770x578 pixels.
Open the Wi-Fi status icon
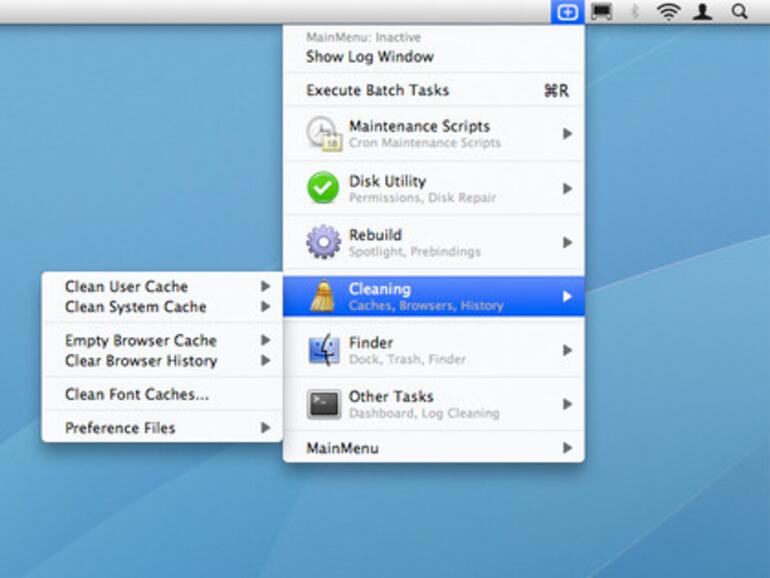668,12
